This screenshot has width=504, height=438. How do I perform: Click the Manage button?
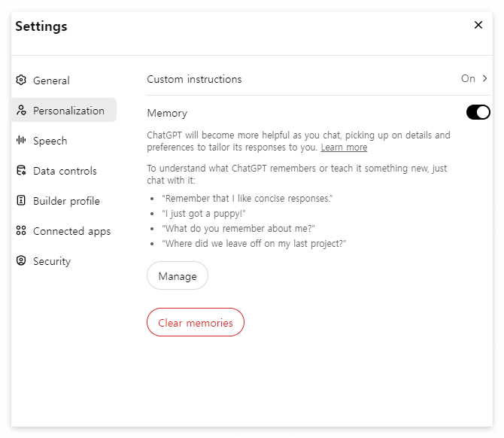[x=178, y=275]
